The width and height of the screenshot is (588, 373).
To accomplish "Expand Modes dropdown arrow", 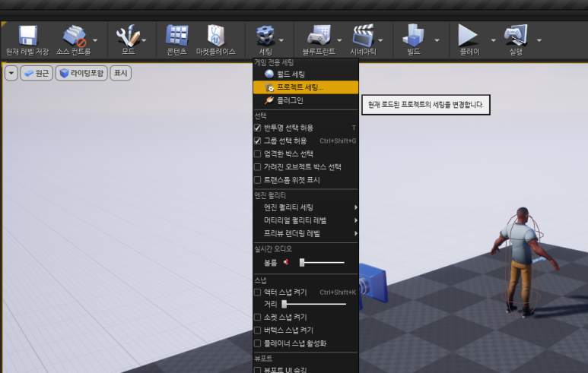I will tap(144, 40).
